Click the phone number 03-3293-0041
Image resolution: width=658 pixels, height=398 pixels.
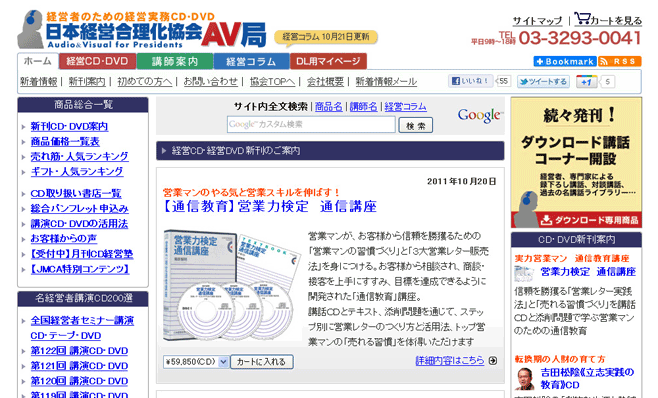pos(580,38)
